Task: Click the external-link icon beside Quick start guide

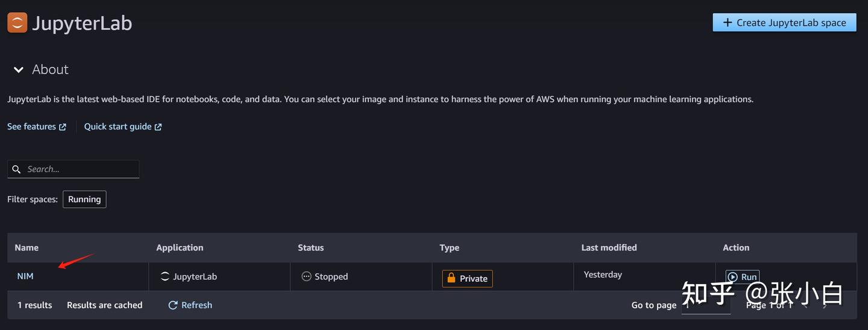Action: click(158, 127)
